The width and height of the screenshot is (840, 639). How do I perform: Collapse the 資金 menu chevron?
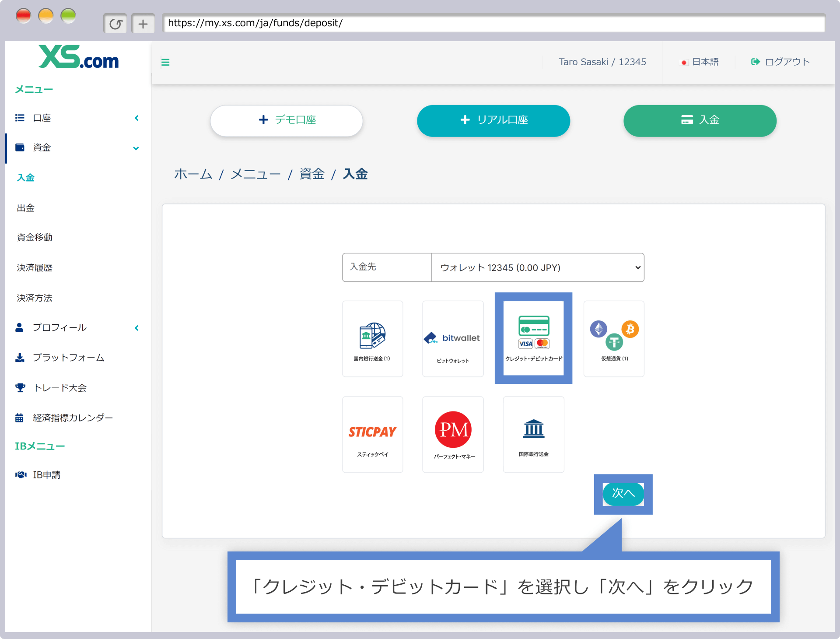point(136,148)
